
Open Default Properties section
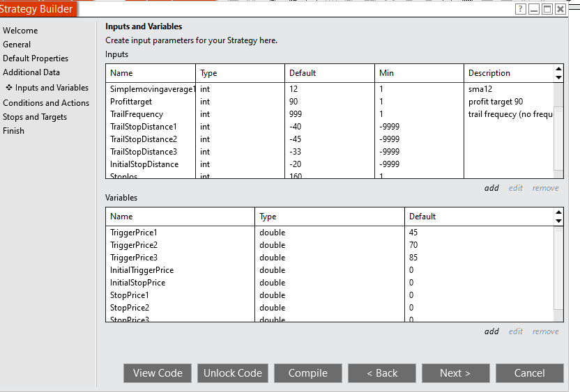36,58
